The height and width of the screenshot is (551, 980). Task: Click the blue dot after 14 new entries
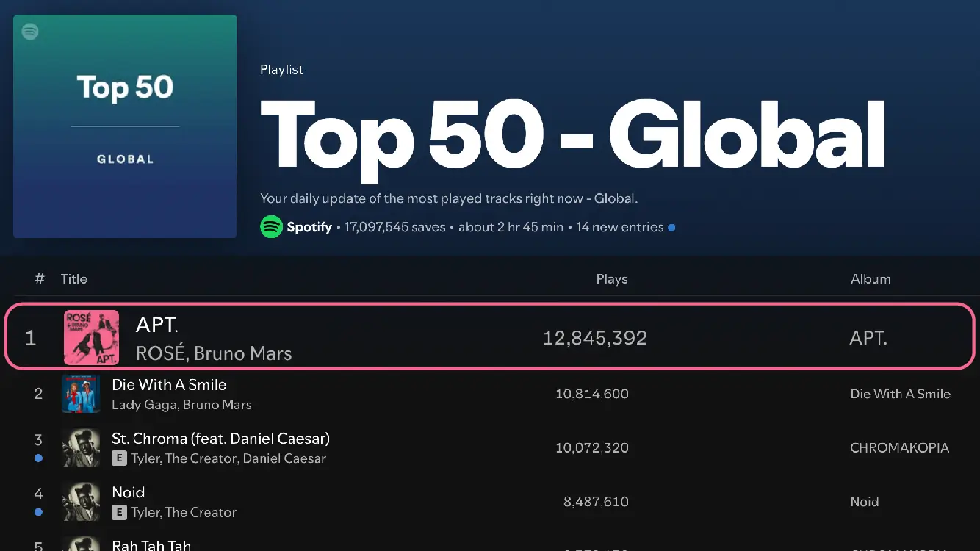pyautogui.click(x=671, y=228)
